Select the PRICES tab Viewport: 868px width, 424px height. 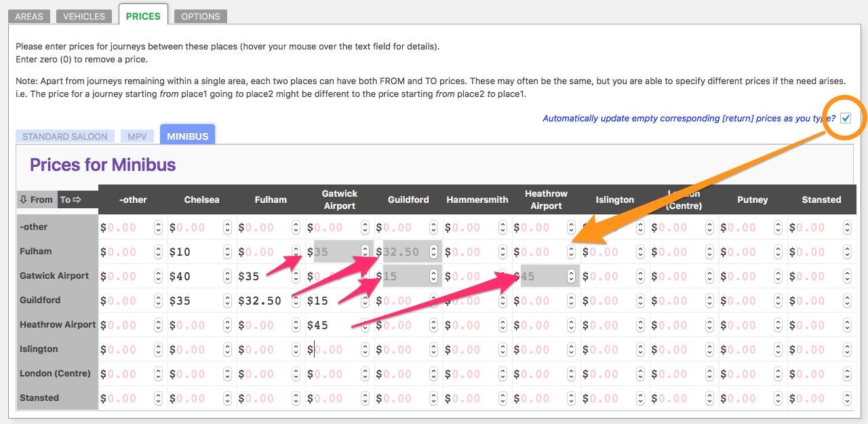click(x=143, y=15)
